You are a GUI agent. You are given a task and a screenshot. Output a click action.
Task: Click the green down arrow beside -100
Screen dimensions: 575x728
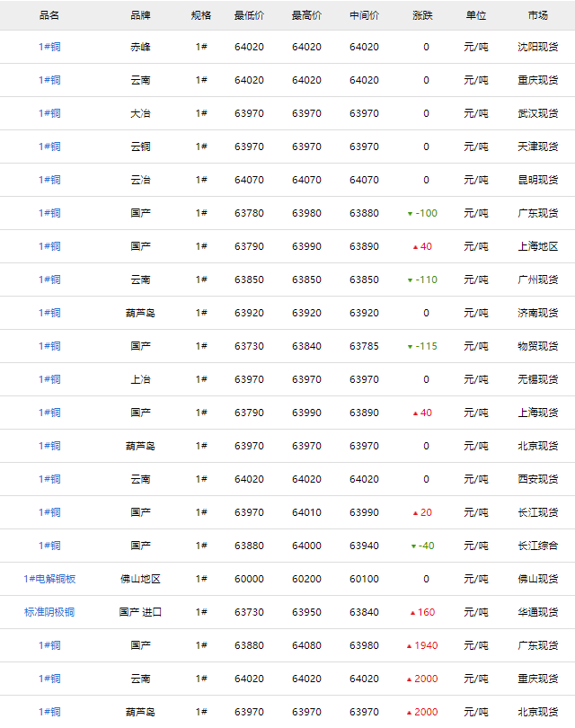point(410,214)
